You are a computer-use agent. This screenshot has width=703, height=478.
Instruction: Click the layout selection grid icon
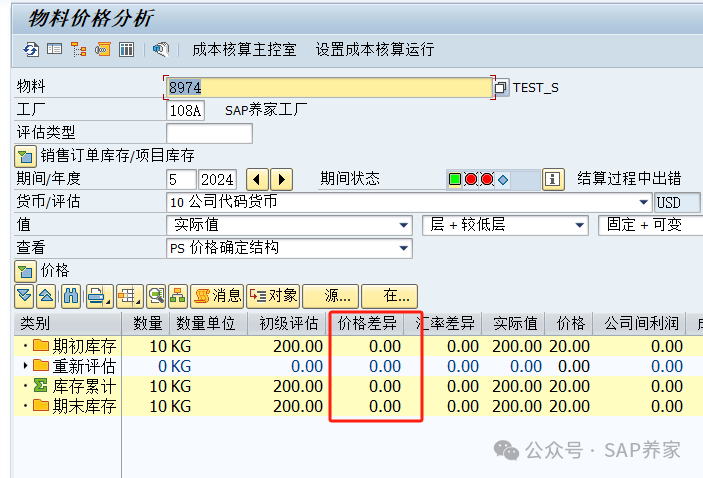[x=130, y=296]
